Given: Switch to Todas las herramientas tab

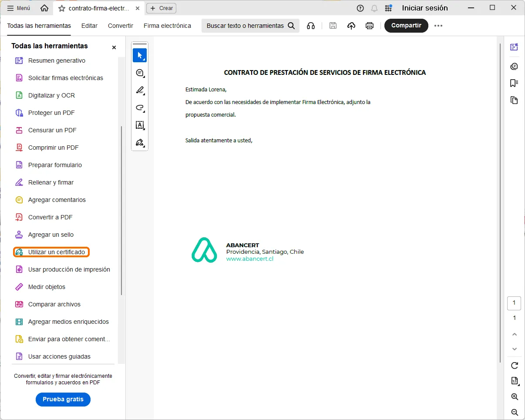Looking at the screenshot, I should [39, 26].
